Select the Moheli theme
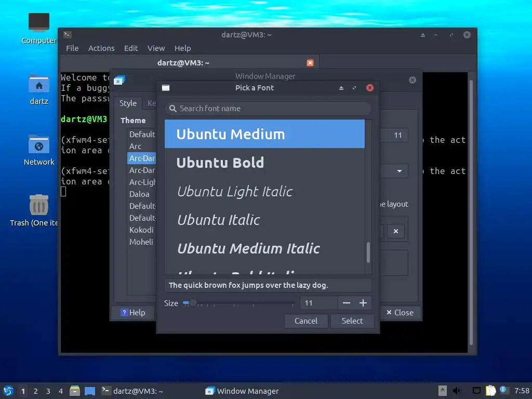Image resolution: width=532 pixels, height=399 pixels. (141, 242)
